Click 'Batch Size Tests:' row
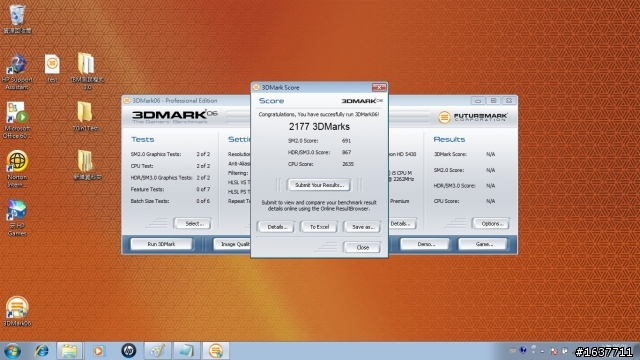640x360 pixels. coord(170,201)
